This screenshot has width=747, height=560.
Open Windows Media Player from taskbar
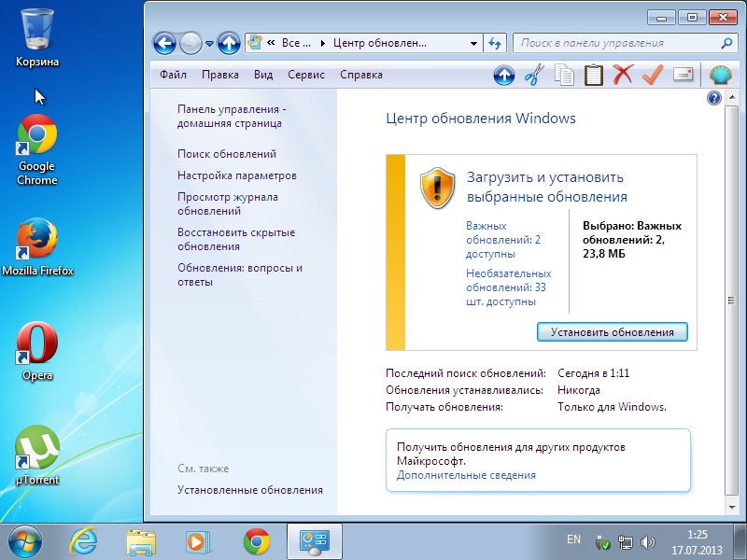(x=198, y=541)
